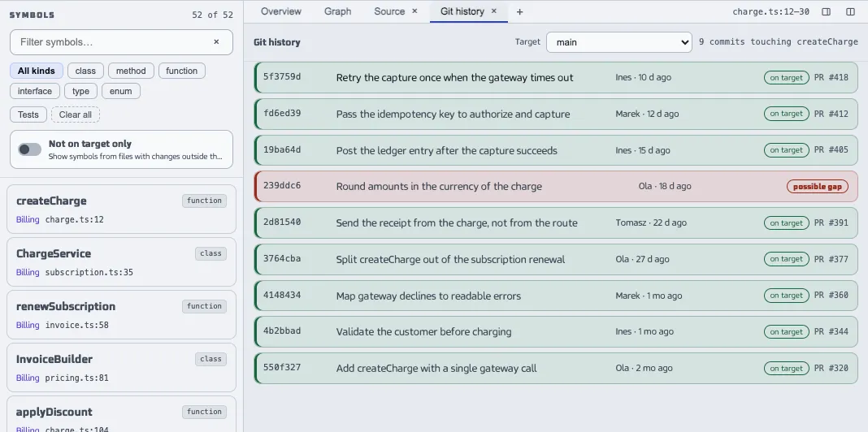Image resolution: width=868 pixels, height=432 pixels.
Task: Switch to the Graph tab
Action: (x=337, y=11)
